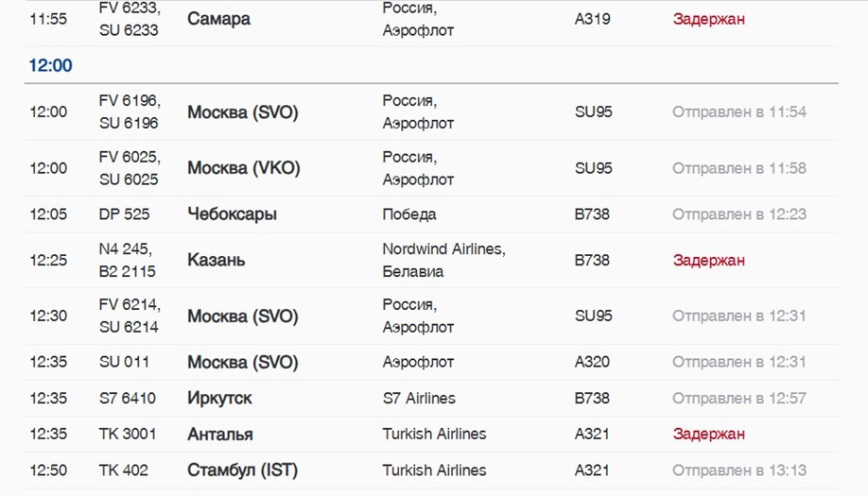Select the 12:00 time section header
868x496 pixels.
coord(50,65)
